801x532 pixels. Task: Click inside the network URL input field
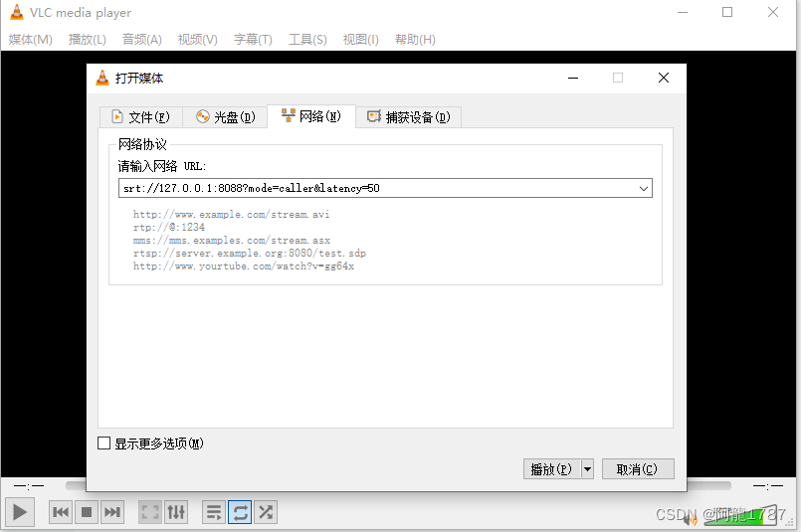click(x=378, y=188)
